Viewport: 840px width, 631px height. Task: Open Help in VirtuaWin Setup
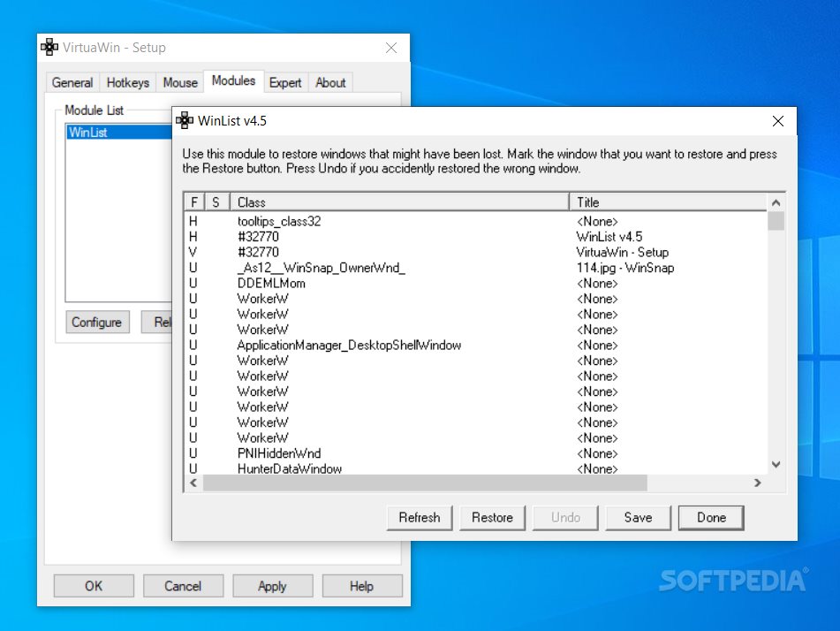tap(362, 586)
